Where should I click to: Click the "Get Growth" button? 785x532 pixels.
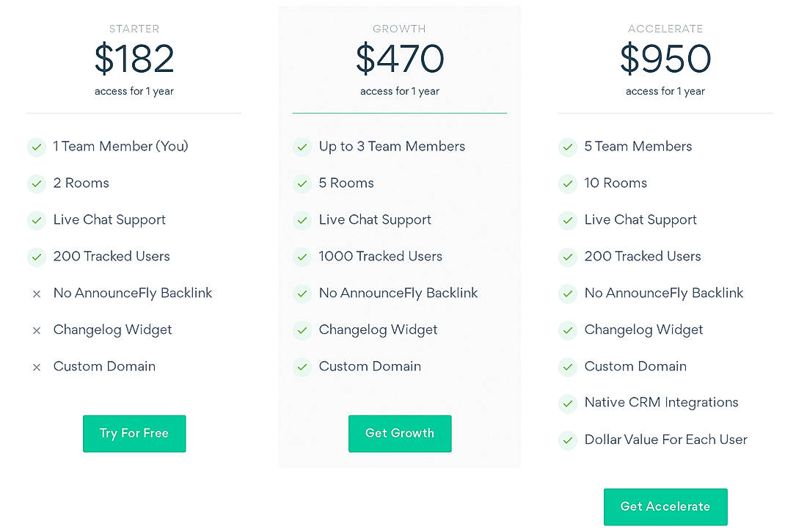pyautogui.click(x=400, y=434)
